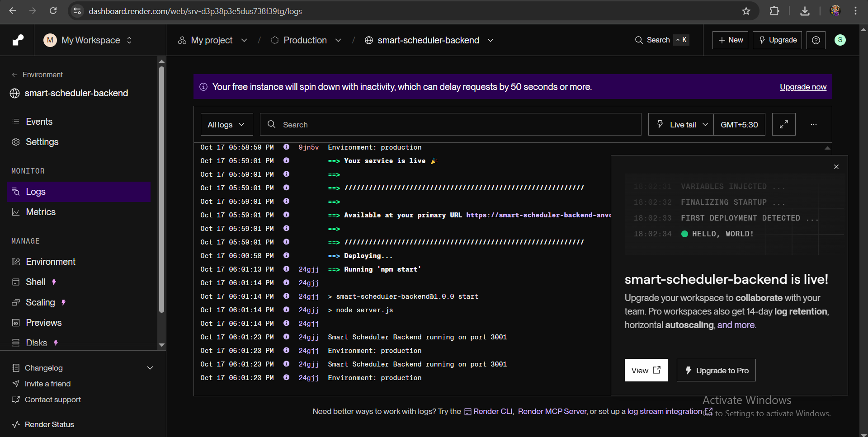Screen dimensions: 868x437
Task: Select Logs in the Monitor section
Action: (x=79, y=192)
